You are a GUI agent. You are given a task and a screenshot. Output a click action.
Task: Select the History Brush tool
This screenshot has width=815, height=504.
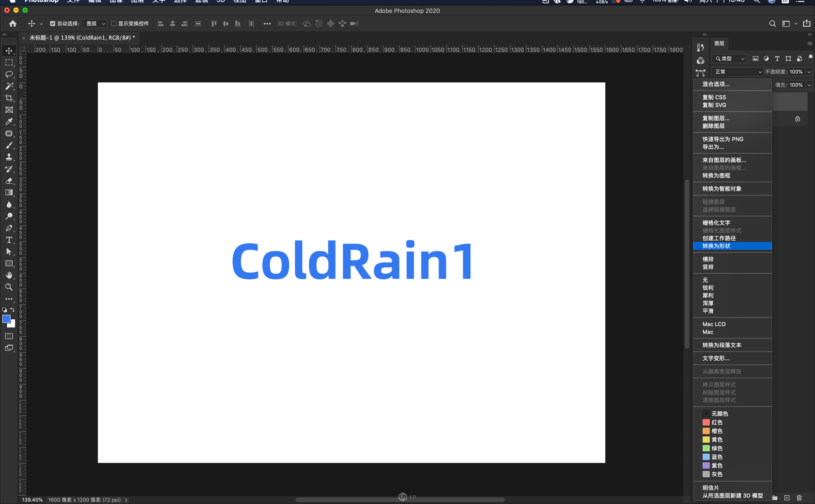tap(9, 169)
